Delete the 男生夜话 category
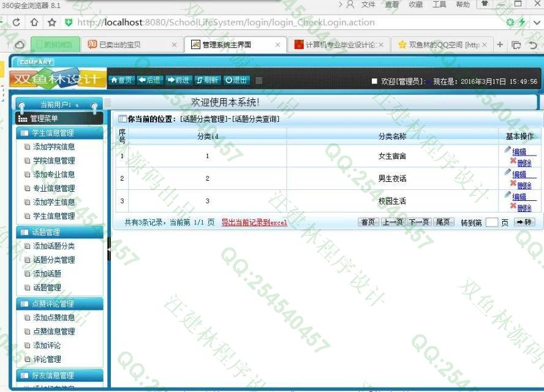This screenshot has width=544, height=392. [524, 185]
